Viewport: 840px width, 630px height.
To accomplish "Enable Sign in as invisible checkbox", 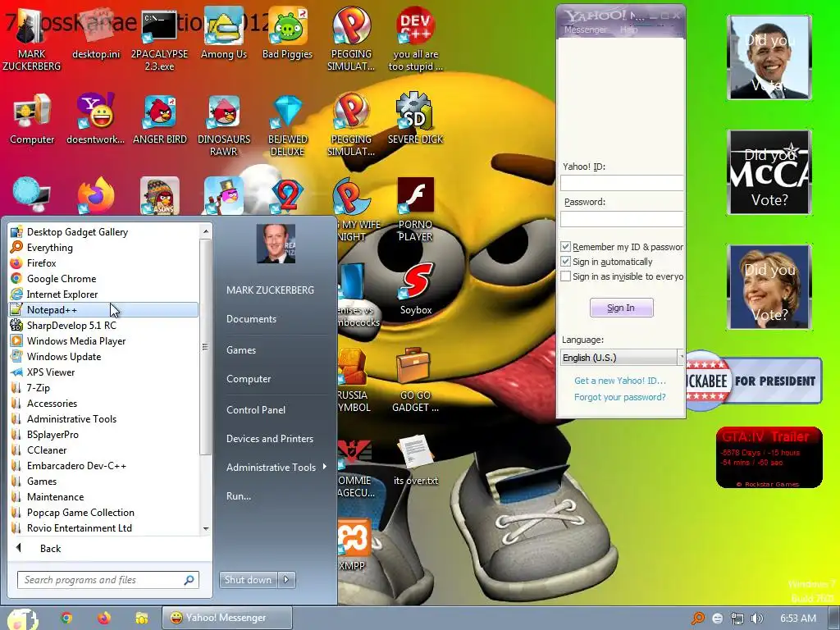I will pyautogui.click(x=565, y=276).
